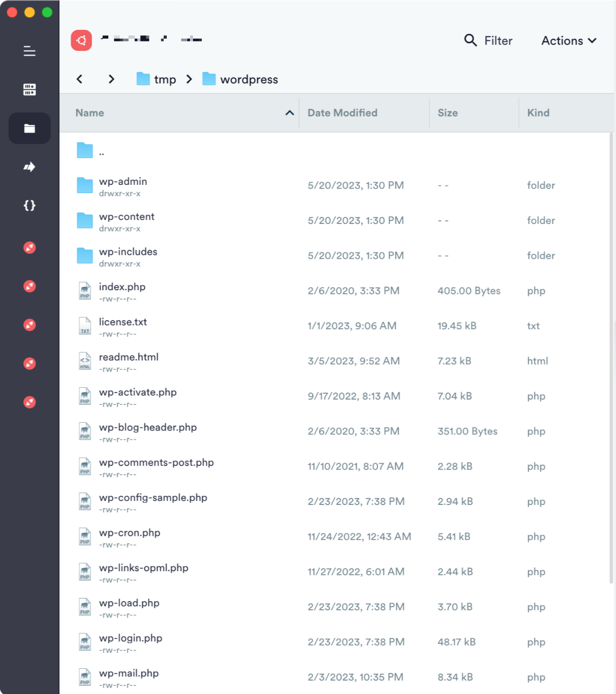Select wordpress breadcrumb folder

pos(240,79)
